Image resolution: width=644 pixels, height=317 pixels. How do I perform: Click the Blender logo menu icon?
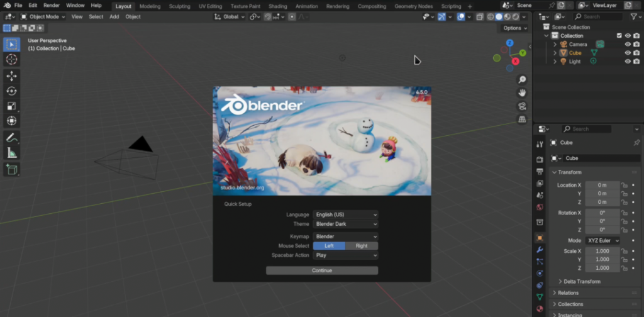click(x=7, y=6)
